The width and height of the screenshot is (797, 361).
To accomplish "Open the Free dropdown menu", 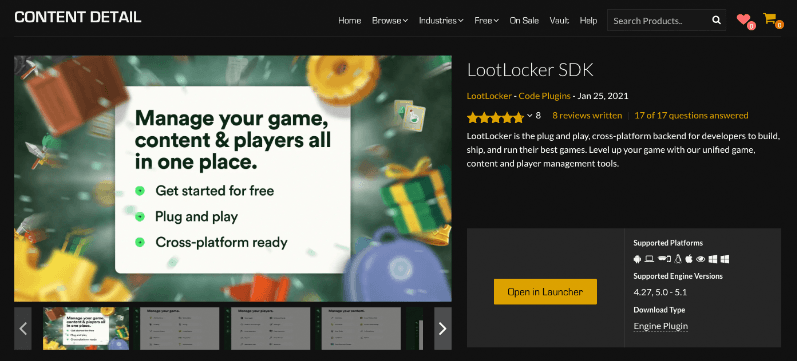I will point(486,21).
